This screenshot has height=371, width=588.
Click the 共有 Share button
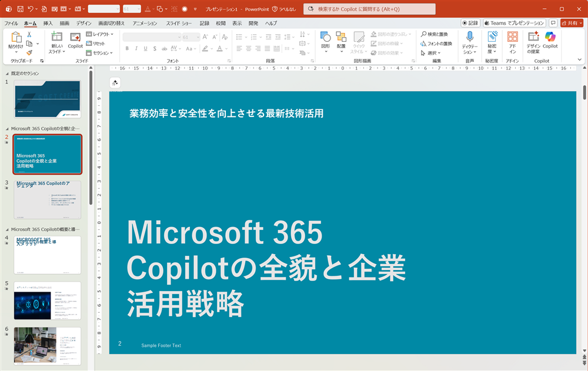[x=571, y=23]
